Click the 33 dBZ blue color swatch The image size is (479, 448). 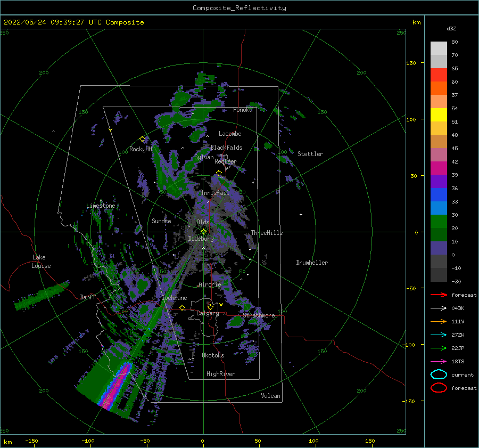[439, 208]
